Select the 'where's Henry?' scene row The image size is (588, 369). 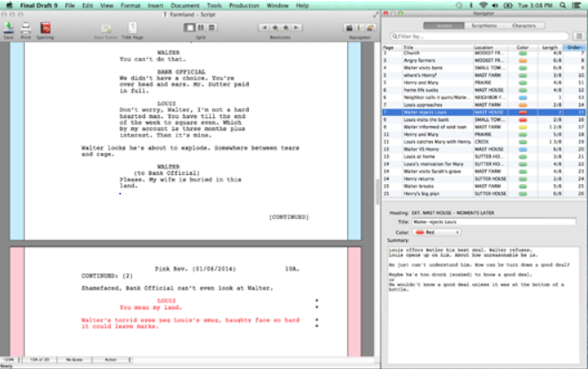pos(484,75)
